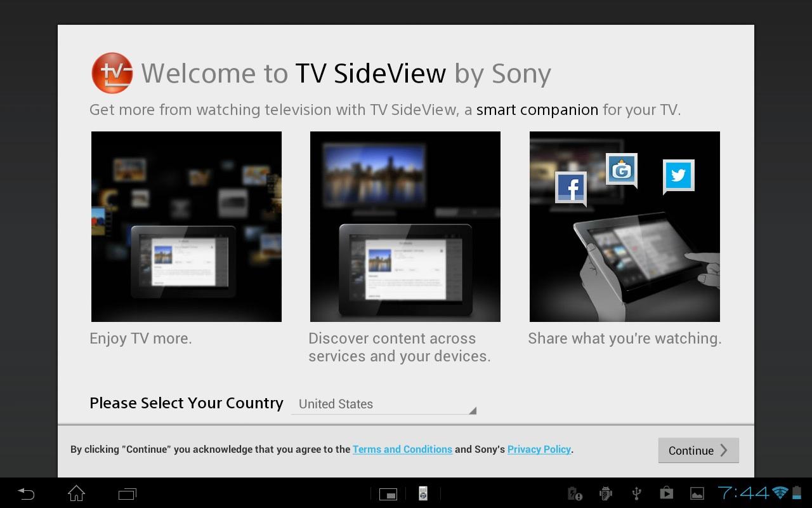Open the recent apps button
This screenshot has width=812, height=508.
tap(128, 493)
